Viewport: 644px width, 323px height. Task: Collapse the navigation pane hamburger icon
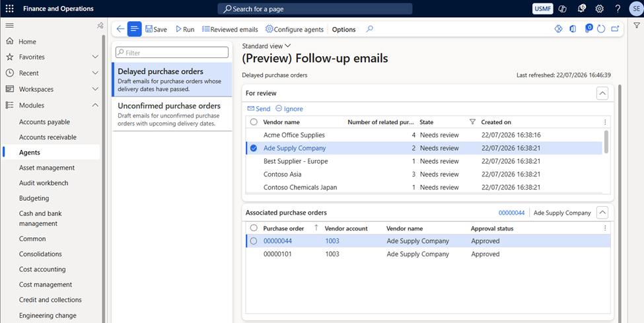click(9, 26)
